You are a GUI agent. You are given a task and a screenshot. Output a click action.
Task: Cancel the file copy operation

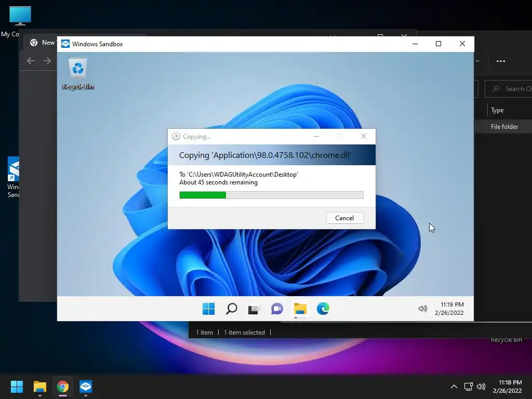pos(344,218)
